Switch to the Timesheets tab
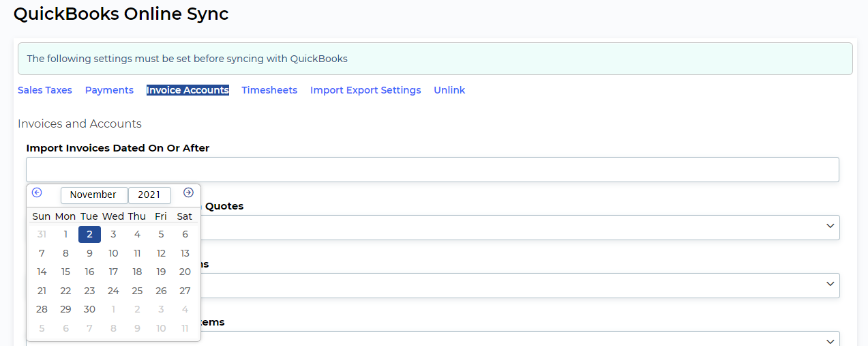The width and height of the screenshot is (868, 346). (269, 90)
